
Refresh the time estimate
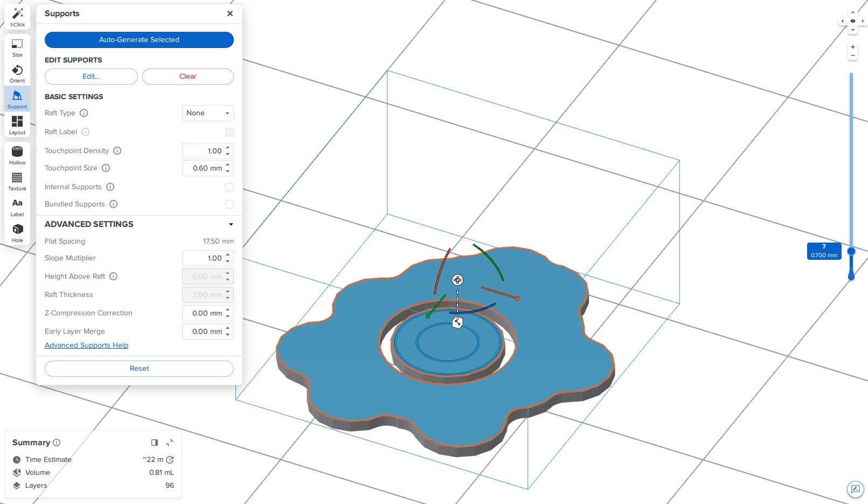[170, 460]
